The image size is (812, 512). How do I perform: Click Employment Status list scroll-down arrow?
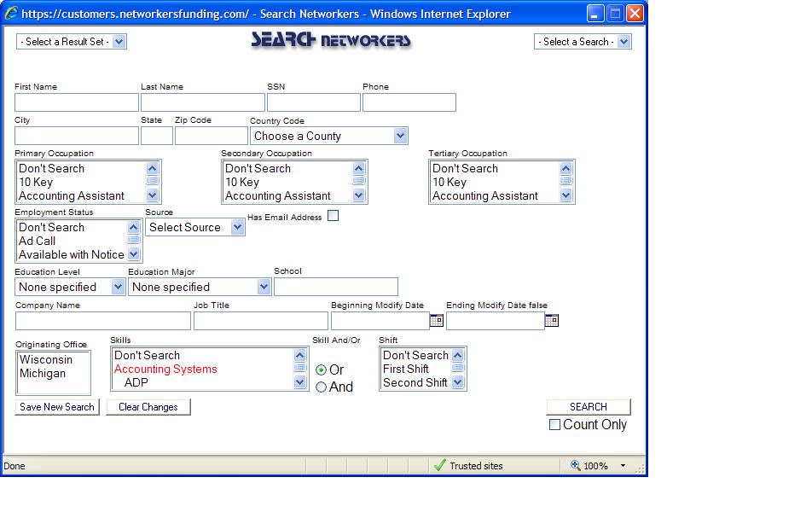[134, 254]
